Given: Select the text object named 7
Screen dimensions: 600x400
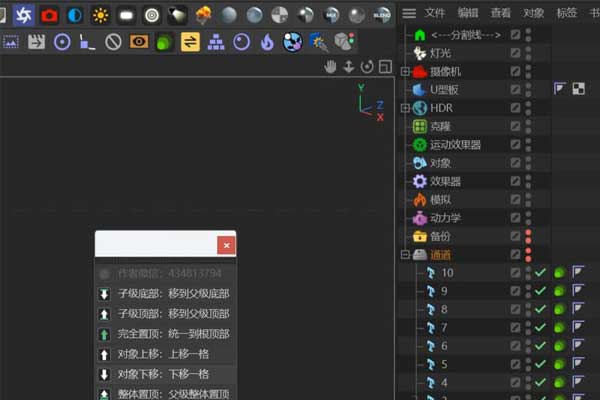Looking at the screenshot, I should coord(444,328).
